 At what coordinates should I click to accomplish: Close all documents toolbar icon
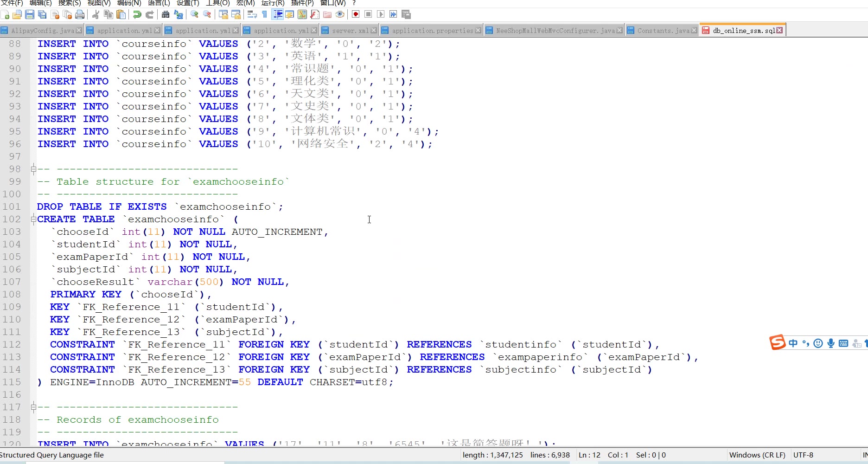point(67,14)
